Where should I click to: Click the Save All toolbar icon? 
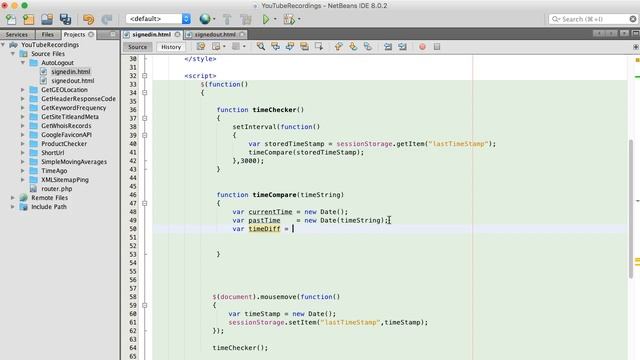[x=65, y=19]
